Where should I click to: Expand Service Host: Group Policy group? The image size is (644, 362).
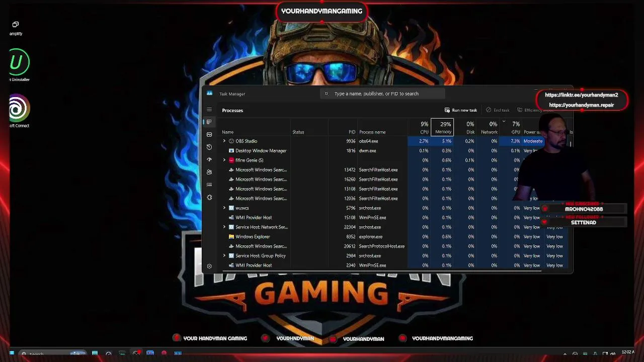[x=224, y=255]
